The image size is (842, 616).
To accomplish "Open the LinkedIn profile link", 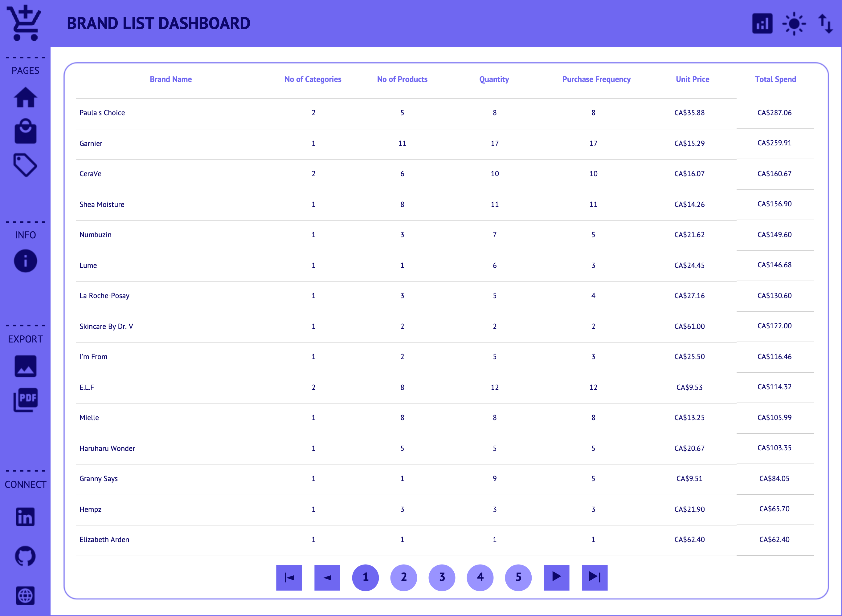I will [x=25, y=517].
